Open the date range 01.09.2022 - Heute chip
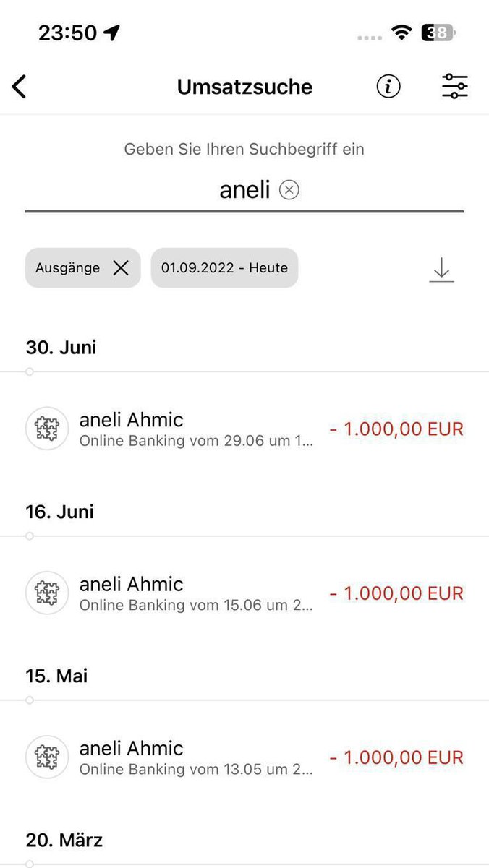 click(x=224, y=268)
